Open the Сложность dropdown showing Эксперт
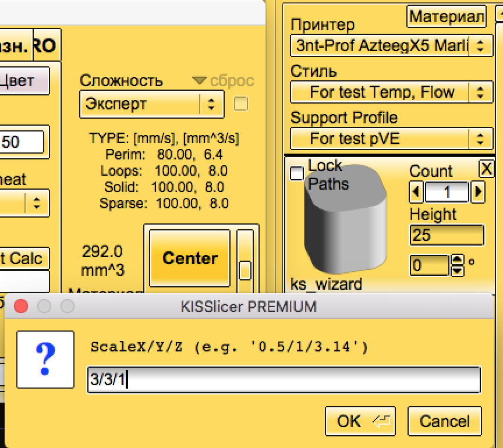Viewport: 503px width, 448px height. [x=150, y=104]
